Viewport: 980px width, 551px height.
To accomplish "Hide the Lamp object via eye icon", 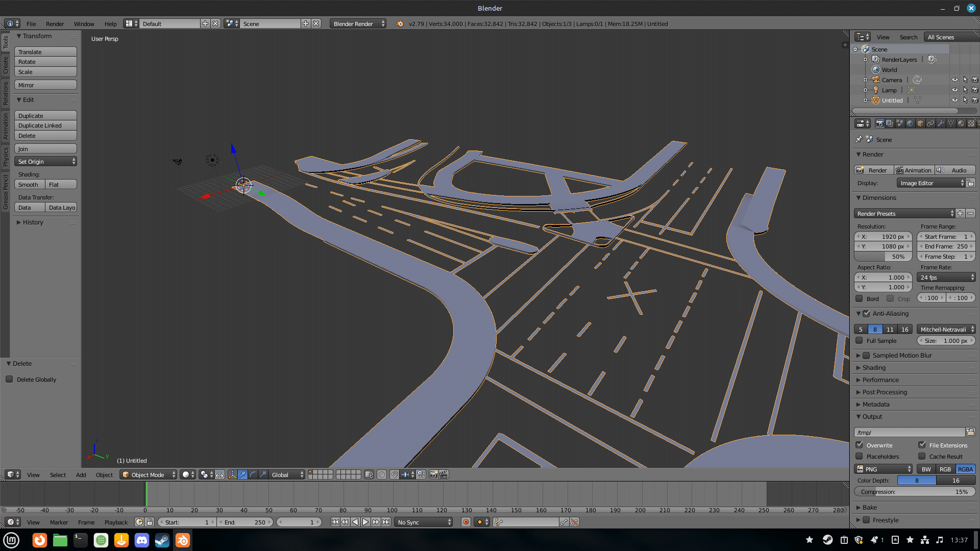I will click(x=954, y=90).
